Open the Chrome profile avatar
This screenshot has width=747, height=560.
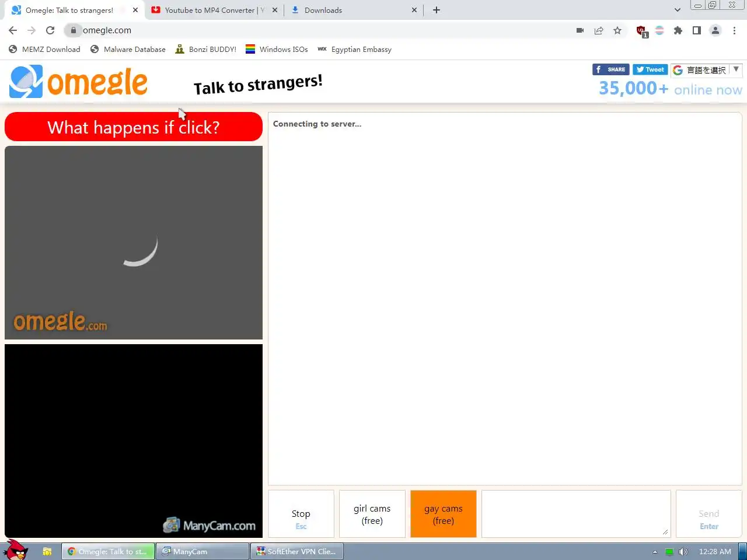(715, 30)
